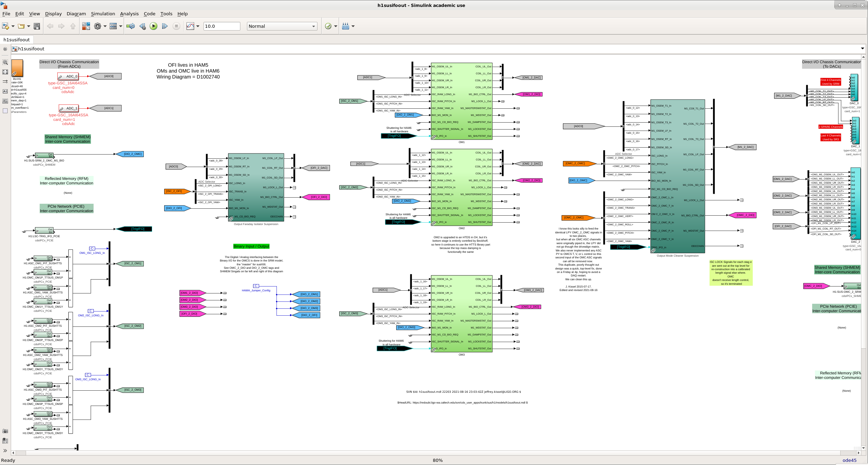
Task: Open the Diagram menu
Action: [x=76, y=14]
